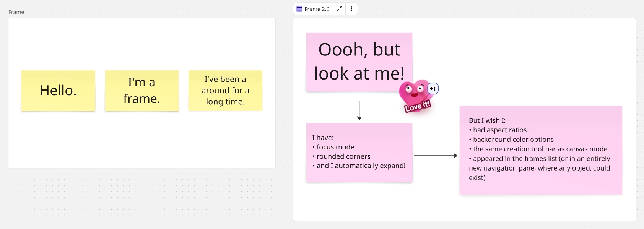Select the pink "Oooh, but look at me!" note
This screenshot has width=644, height=229.
[359, 62]
